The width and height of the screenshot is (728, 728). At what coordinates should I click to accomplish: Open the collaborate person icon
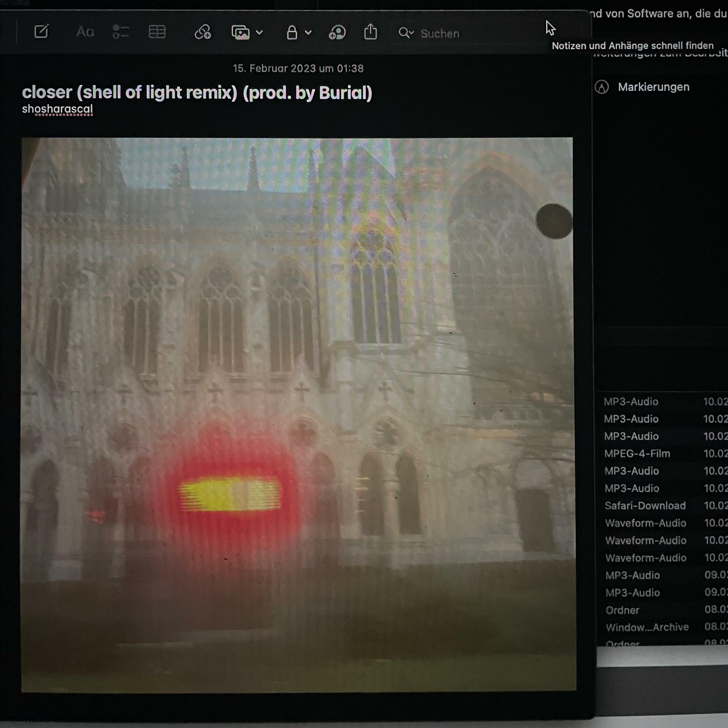pos(337,33)
